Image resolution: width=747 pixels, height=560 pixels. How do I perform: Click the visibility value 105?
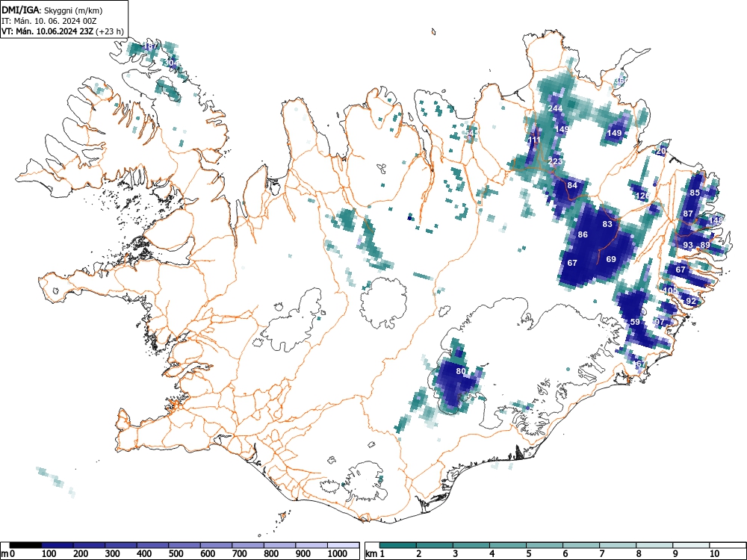coord(670,290)
